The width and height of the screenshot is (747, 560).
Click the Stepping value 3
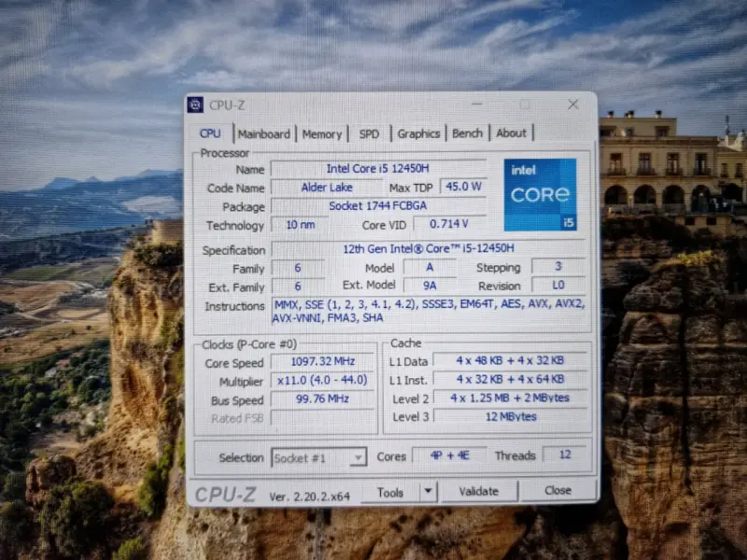(558, 266)
